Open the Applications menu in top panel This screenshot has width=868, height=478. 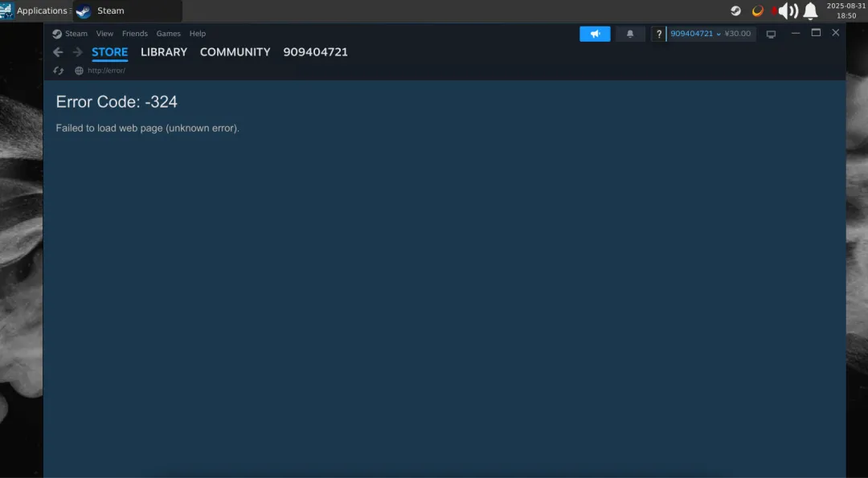point(35,10)
